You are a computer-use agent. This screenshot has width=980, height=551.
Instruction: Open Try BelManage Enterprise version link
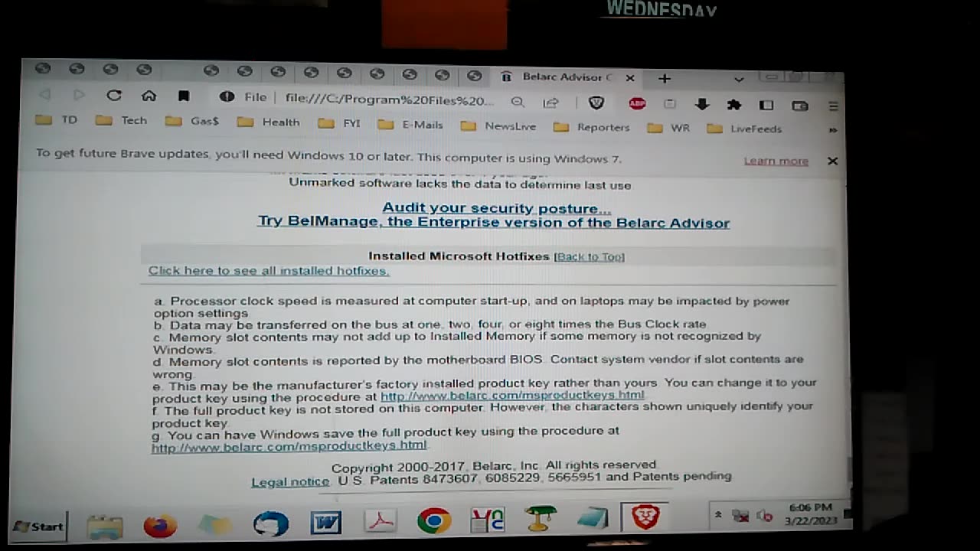click(x=493, y=222)
